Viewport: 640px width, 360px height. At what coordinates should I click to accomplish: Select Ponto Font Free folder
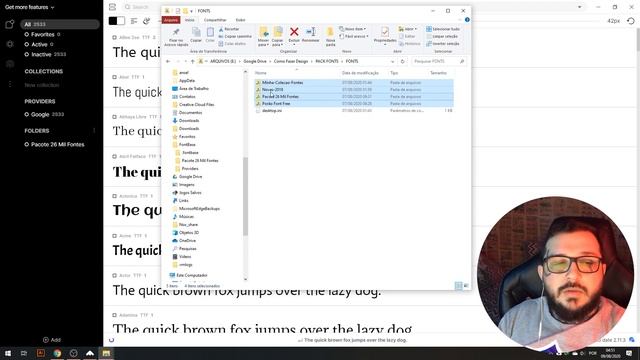point(353,104)
